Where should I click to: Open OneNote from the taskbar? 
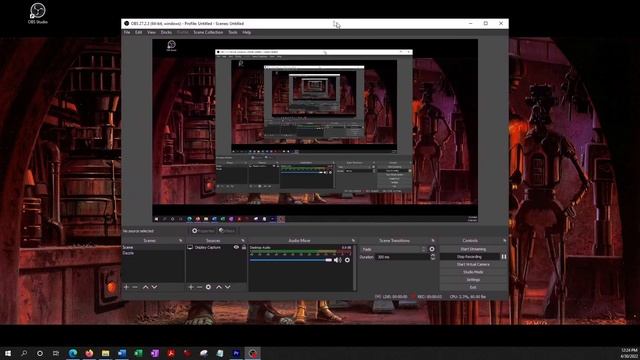click(x=155, y=353)
